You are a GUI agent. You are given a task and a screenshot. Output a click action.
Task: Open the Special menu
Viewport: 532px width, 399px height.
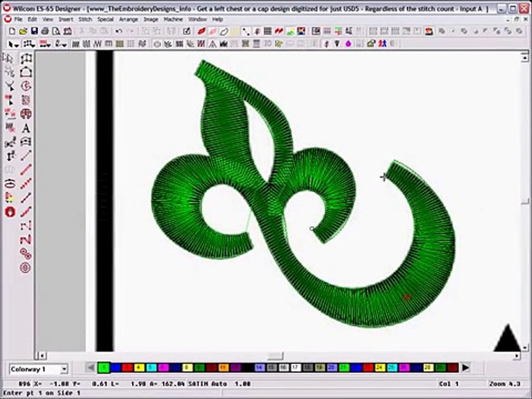[105, 19]
